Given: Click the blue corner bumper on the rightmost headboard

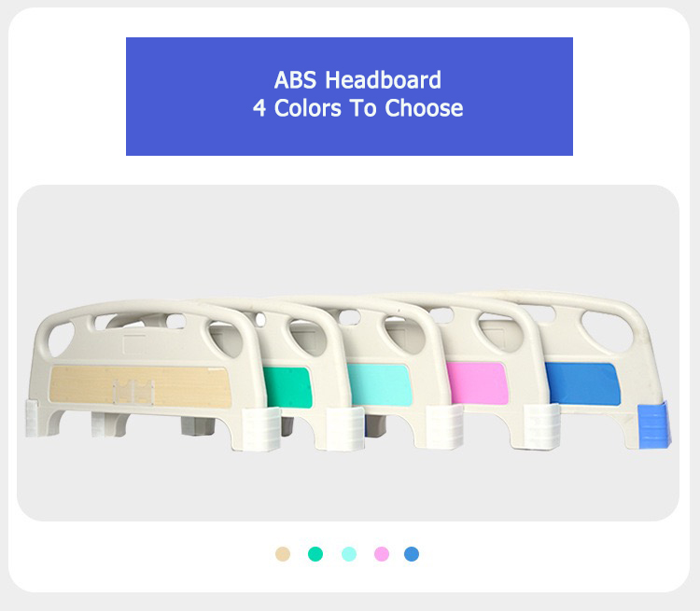Looking at the screenshot, I should 651,422.
